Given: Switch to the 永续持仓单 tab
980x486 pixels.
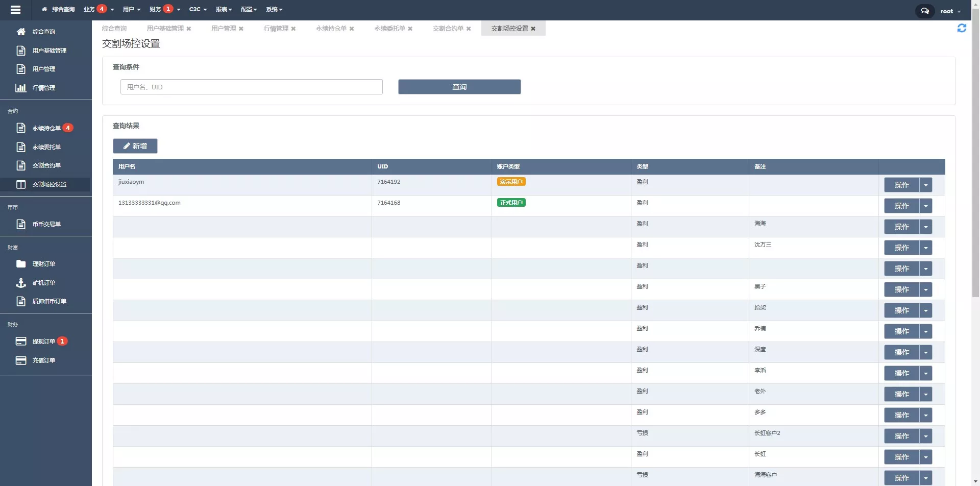Looking at the screenshot, I should pos(331,29).
